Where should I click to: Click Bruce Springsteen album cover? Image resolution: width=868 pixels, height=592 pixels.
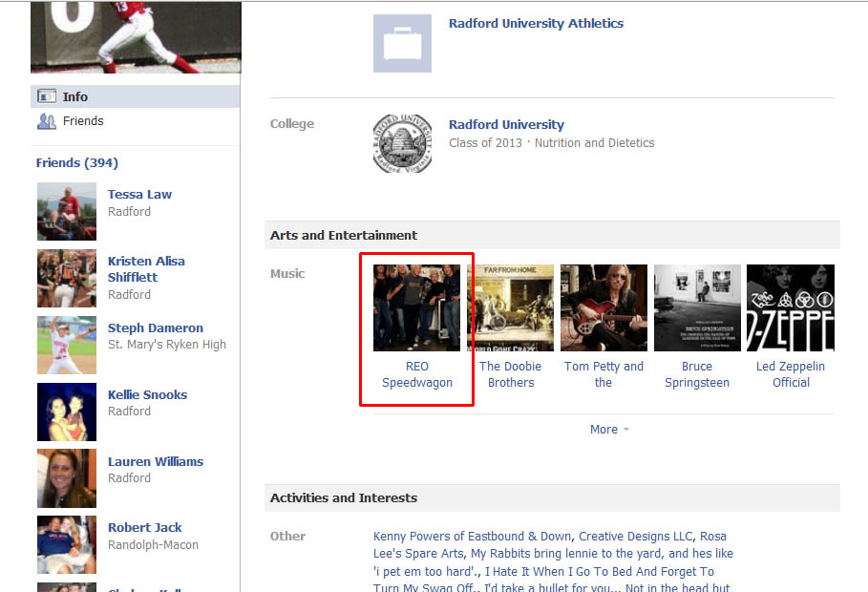[x=697, y=308]
